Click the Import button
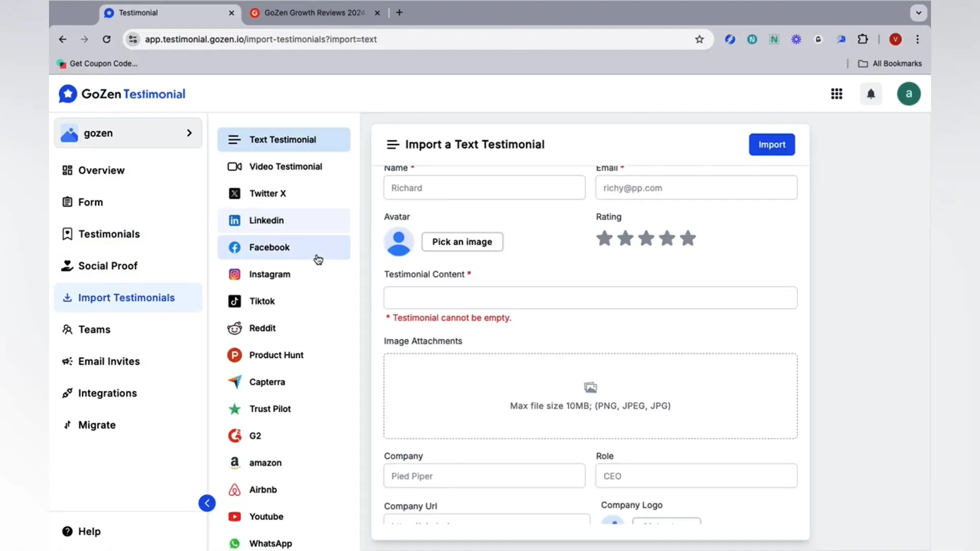 pos(772,144)
